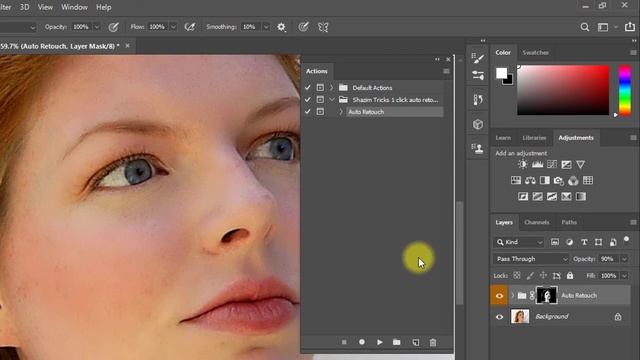Toggle pixel layer filter
The height and width of the screenshot is (360, 640).
click(555, 242)
